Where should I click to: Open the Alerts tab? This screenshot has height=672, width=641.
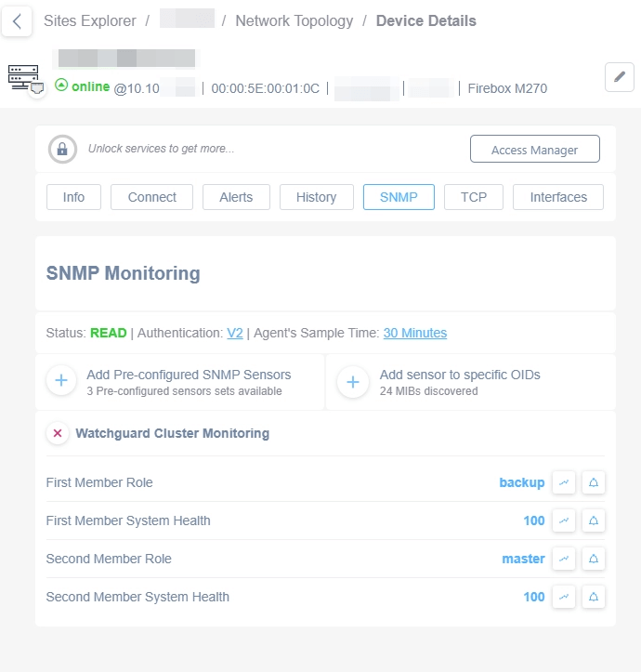click(x=236, y=197)
